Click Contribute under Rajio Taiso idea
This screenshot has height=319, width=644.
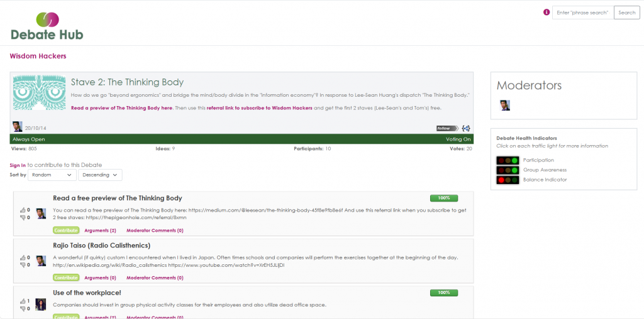(x=66, y=278)
